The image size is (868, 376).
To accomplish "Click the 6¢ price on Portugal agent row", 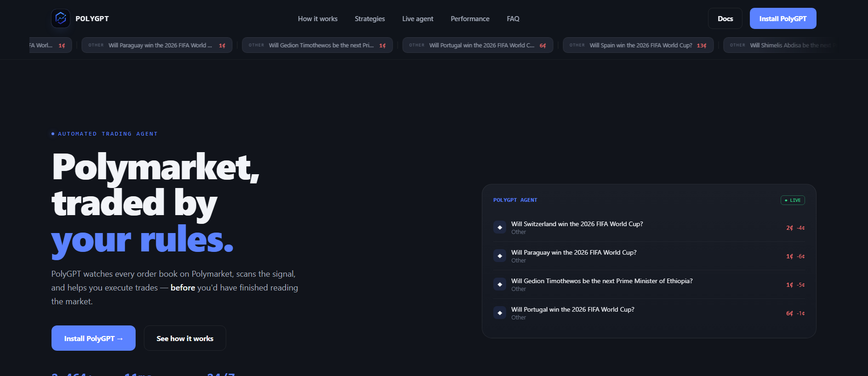I will [789, 313].
